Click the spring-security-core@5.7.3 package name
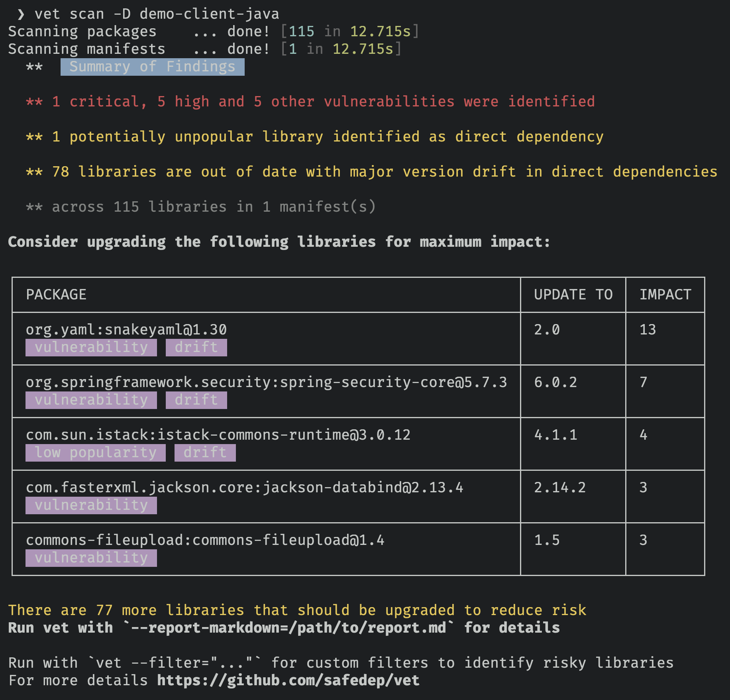The image size is (730, 700). [x=266, y=382]
